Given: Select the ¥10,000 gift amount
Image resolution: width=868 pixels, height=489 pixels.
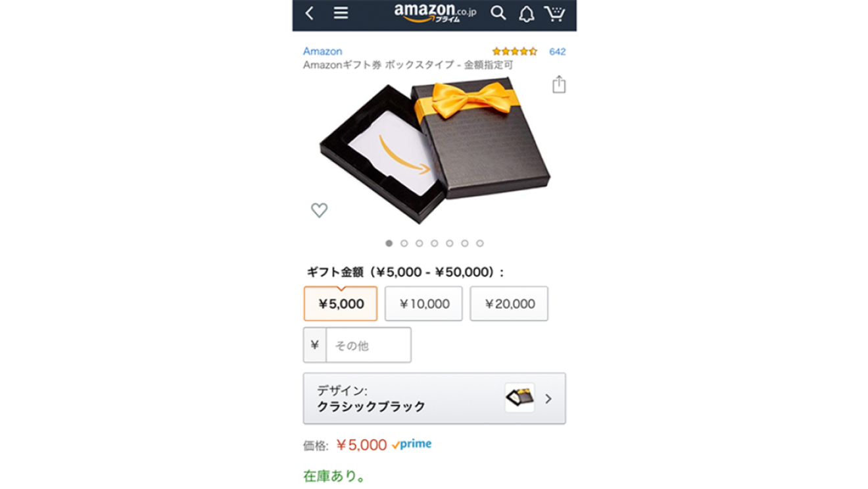Looking at the screenshot, I should pos(424,304).
